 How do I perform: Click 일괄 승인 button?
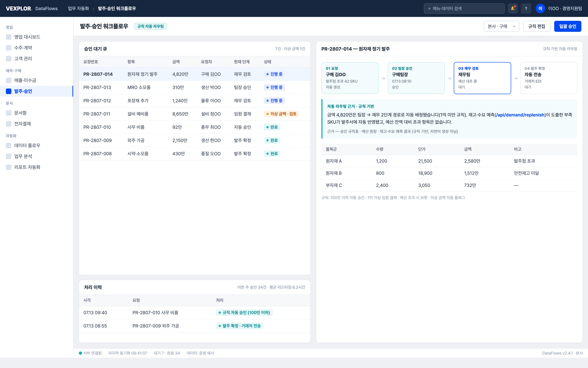(568, 26)
